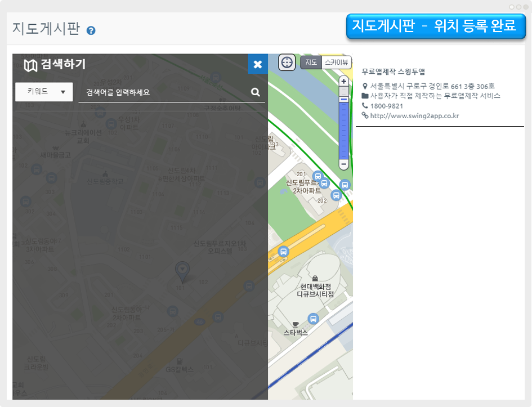
Task: Click the current location crosshair button
Action: coord(287,62)
